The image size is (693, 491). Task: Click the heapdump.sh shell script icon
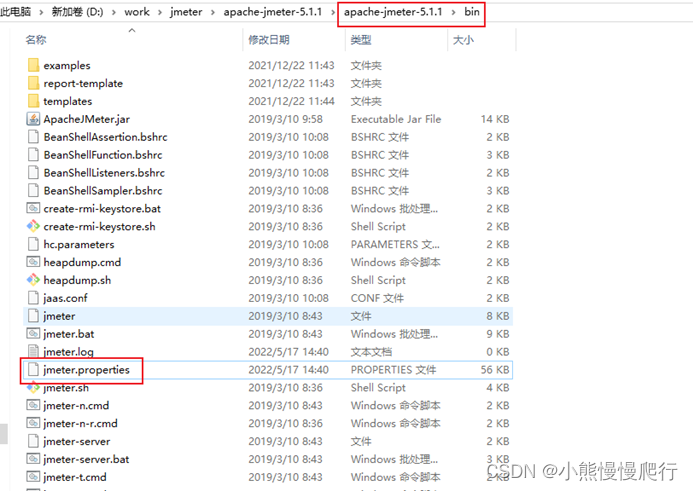click(x=33, y=280)
